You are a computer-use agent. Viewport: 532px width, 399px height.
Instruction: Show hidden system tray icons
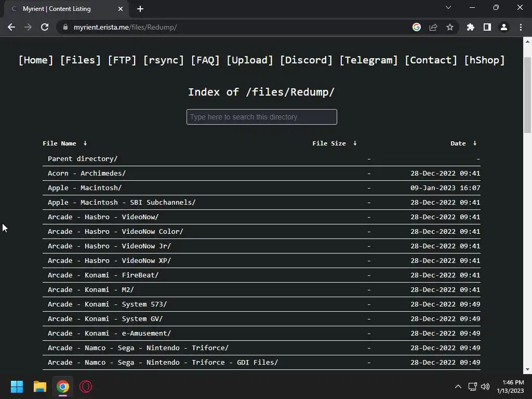pos(458,387)
